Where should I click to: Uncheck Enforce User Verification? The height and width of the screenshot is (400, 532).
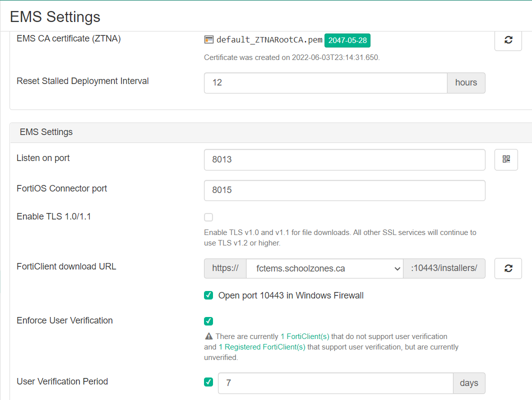click(x=208, y=321)
